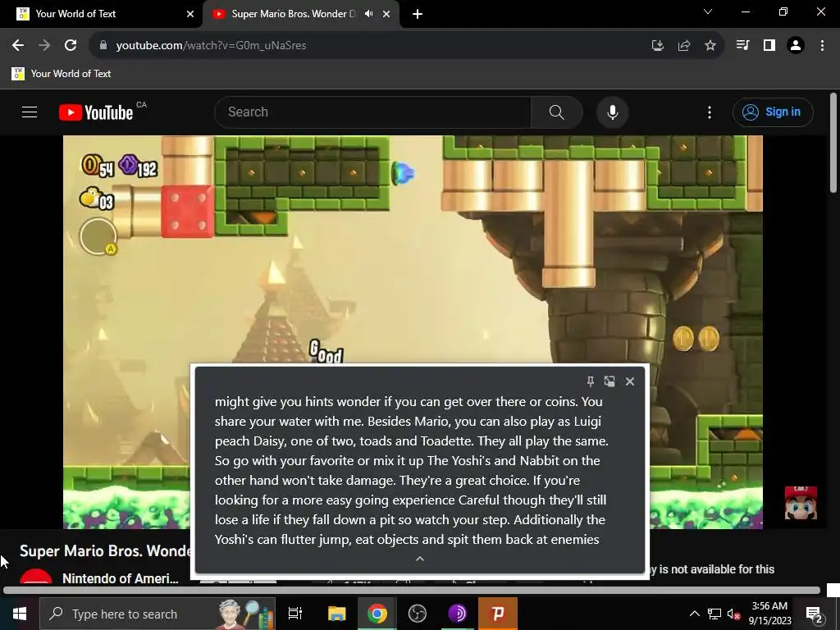The image size is (840, 630).
Task: Bookmark this page with the star icon
Action: tap(710, 46)
